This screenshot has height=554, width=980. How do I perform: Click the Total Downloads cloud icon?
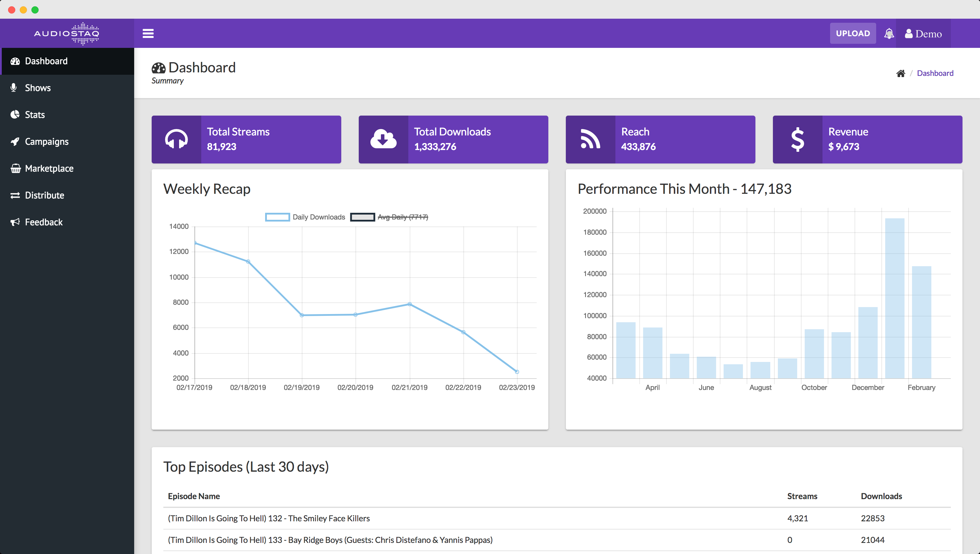pos(383,139)
